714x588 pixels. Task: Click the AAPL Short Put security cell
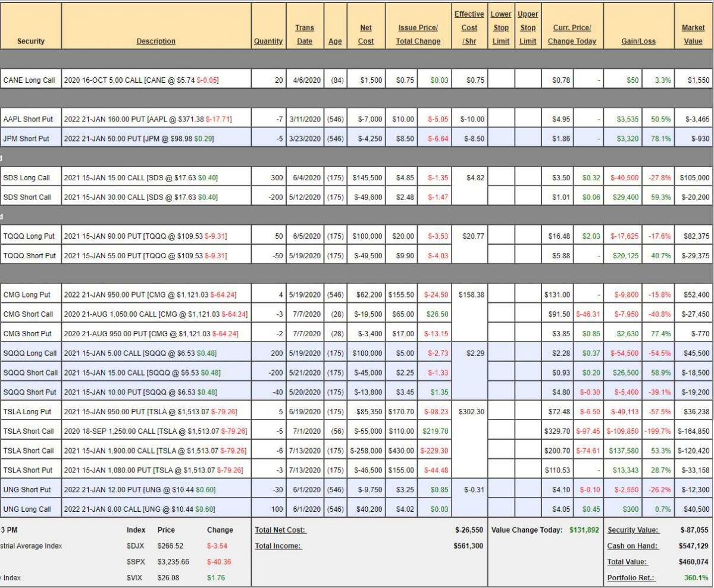(x=28, y=119)
